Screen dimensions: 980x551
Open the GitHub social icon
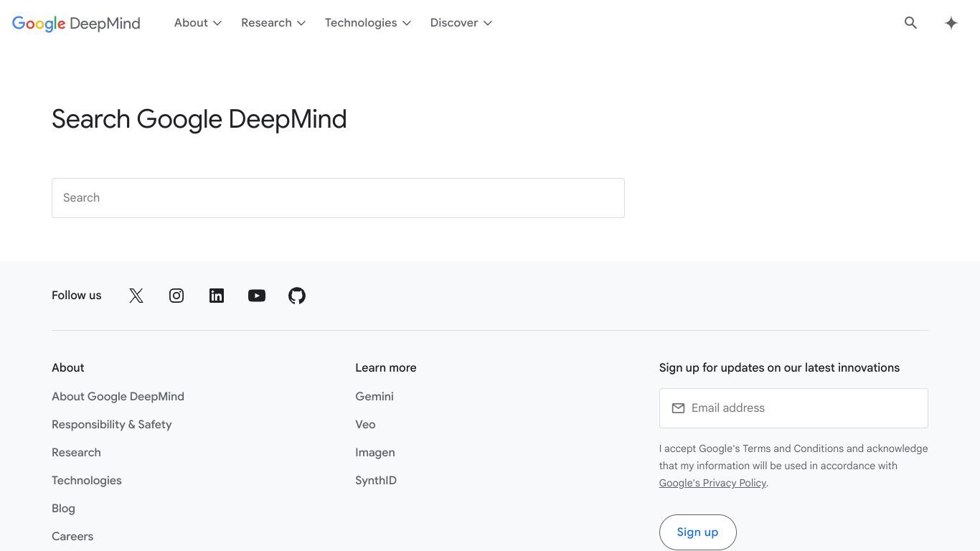tap(297, 296)
